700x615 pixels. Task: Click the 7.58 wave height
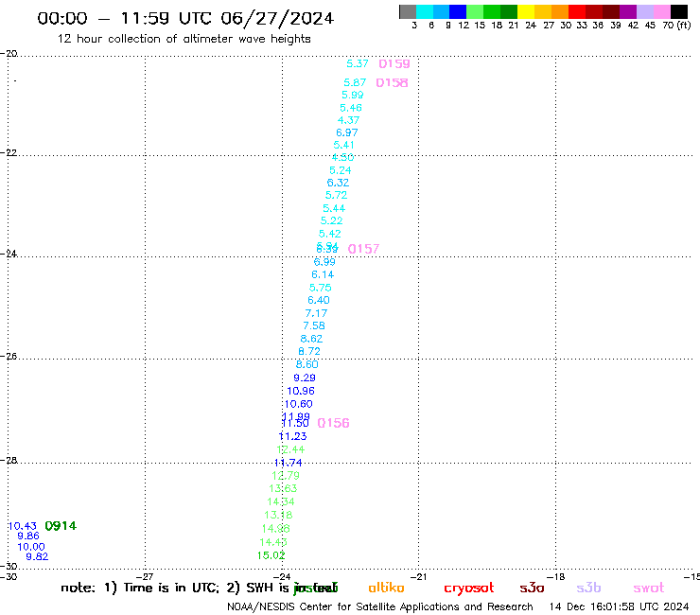pos(314,325)
